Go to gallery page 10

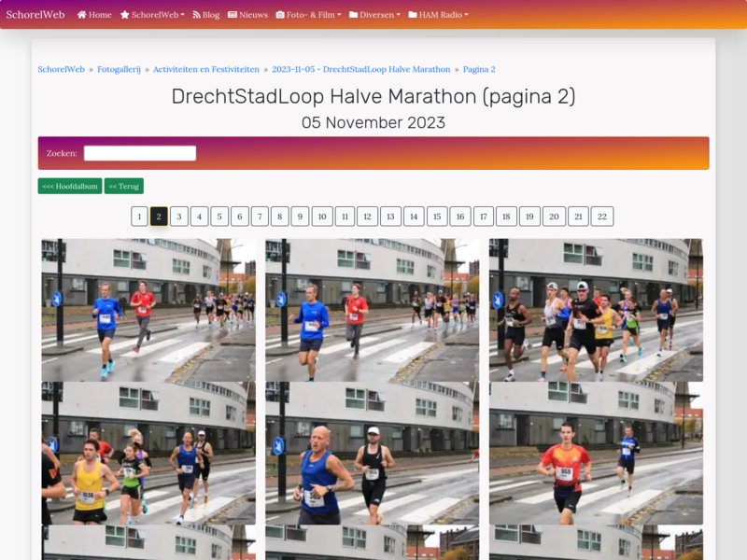(322, 217)
